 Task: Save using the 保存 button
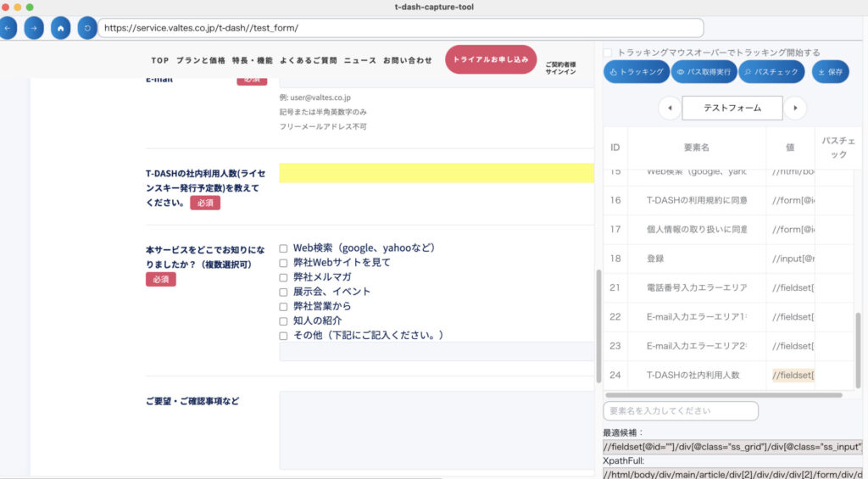(831, 72)
